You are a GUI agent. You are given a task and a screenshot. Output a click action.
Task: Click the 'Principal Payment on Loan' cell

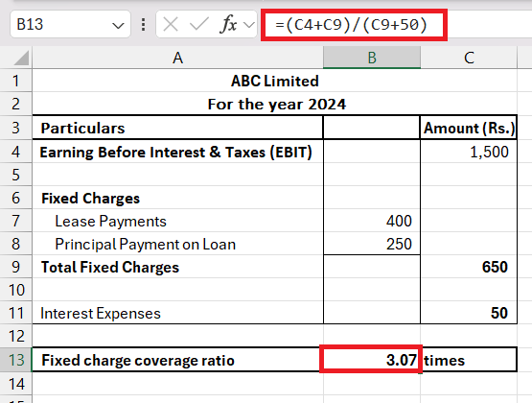[x=177, y=244]
